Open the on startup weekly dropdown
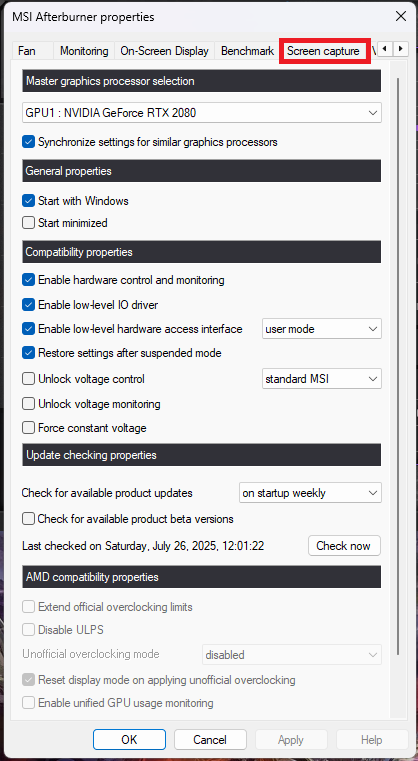 310,493
